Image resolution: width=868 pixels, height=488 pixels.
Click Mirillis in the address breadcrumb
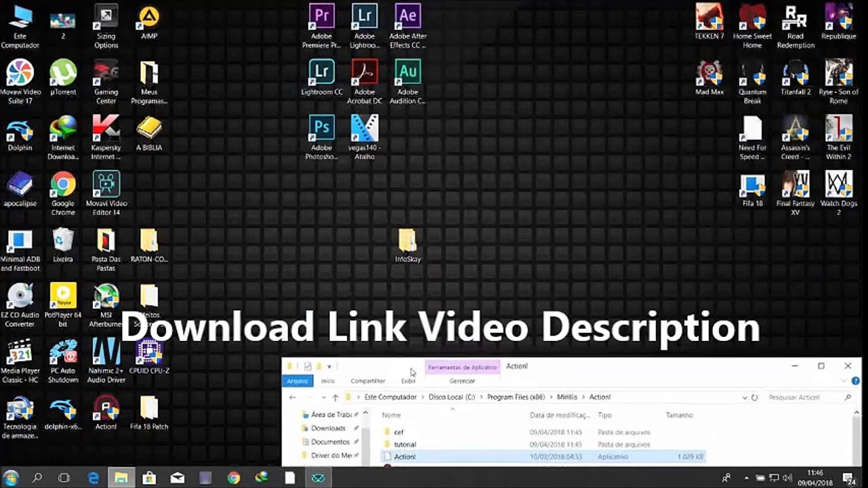click(x=567, y=397)
